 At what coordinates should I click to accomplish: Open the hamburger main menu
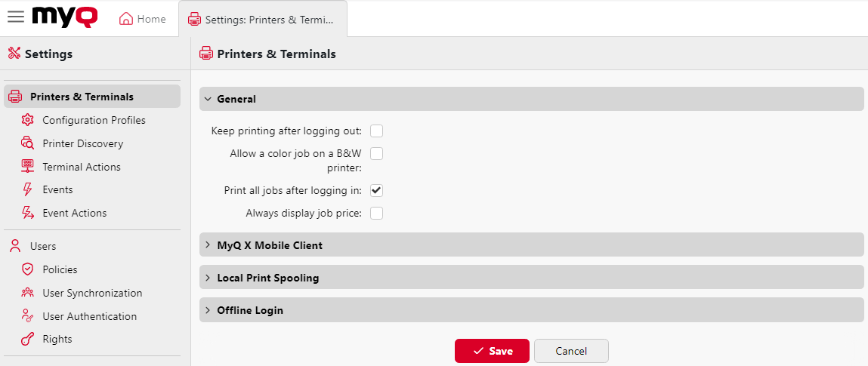coord(15,17)
